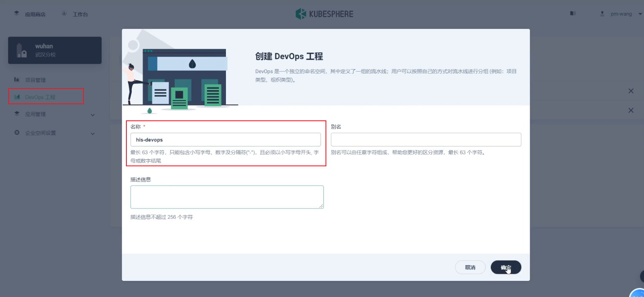Click the 武汉分校 workspace subtitle
644x297 pixels.
pos(45,55)
